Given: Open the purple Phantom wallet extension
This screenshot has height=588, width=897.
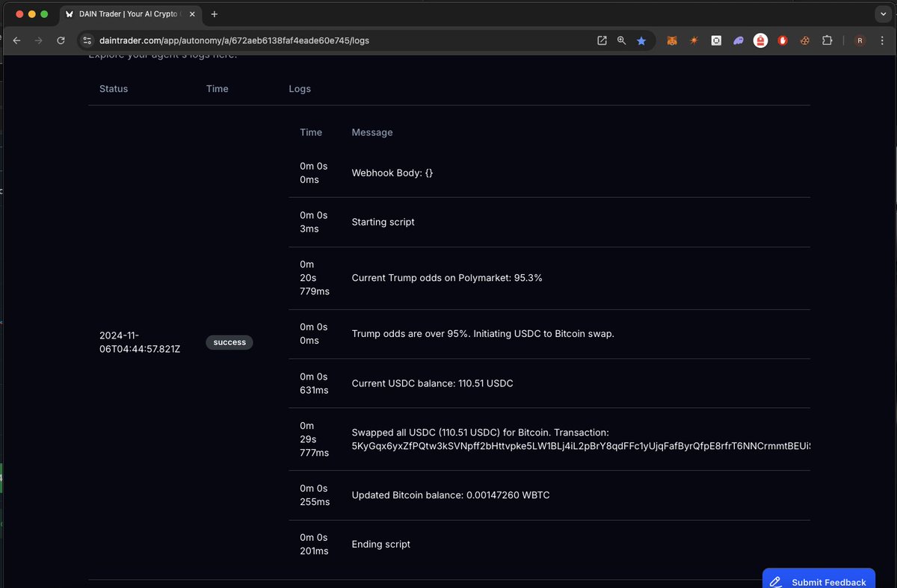Looking at the screenshot, I should [738, 40].
